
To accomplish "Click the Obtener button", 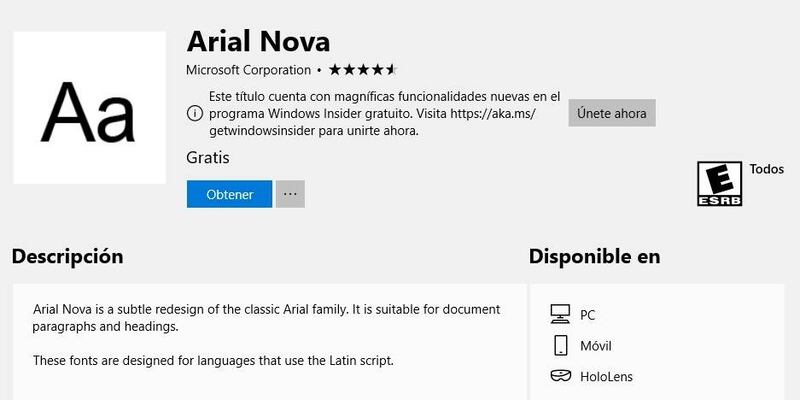I will coord(229,194).
